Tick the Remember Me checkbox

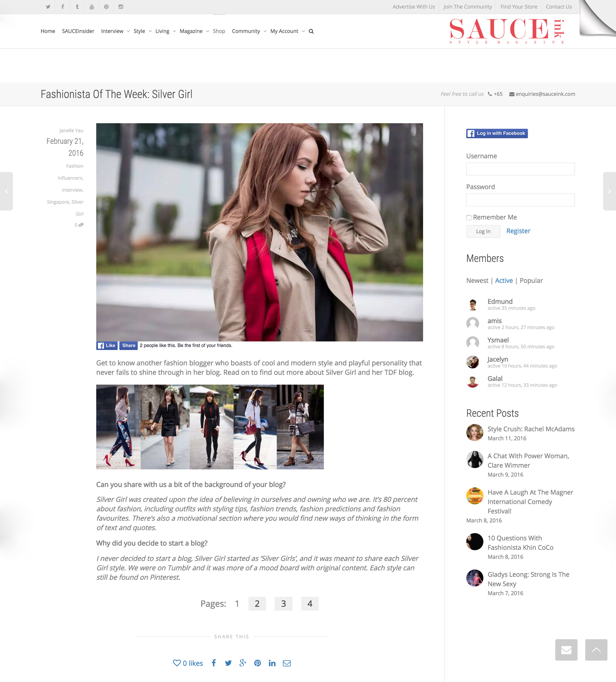[x=469, y=218]
